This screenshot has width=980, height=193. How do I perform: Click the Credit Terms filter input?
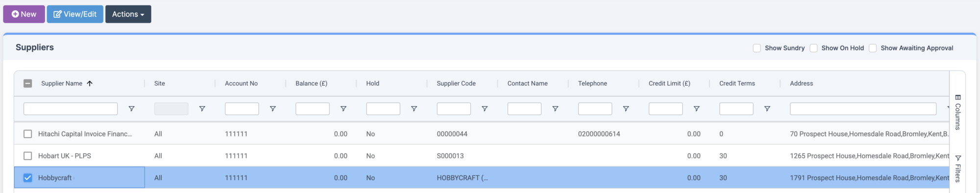[x=736, y=109]
